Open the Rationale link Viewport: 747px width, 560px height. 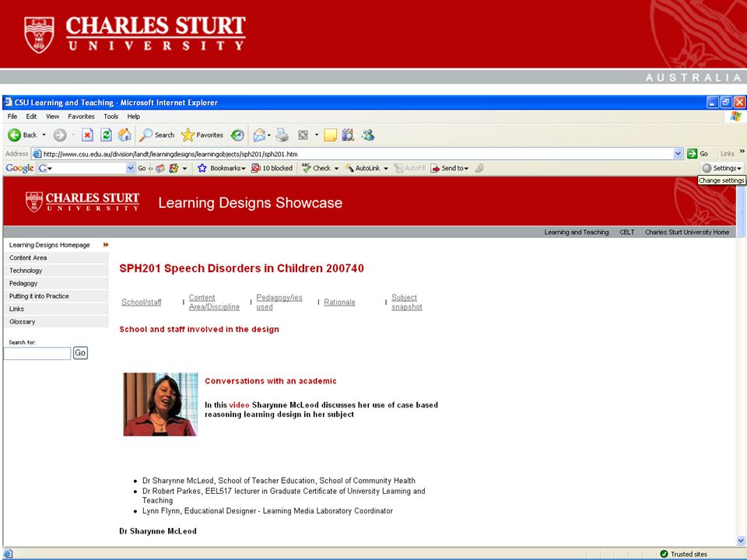click(x=340, y=302)
